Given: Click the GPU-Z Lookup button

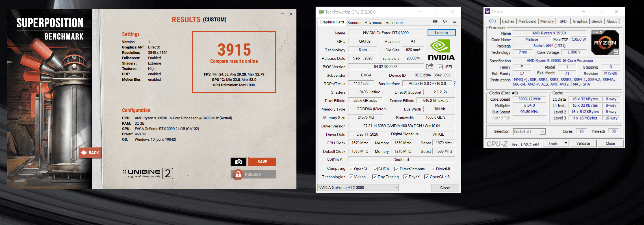Looking at the screenshot, I should 441,33.
